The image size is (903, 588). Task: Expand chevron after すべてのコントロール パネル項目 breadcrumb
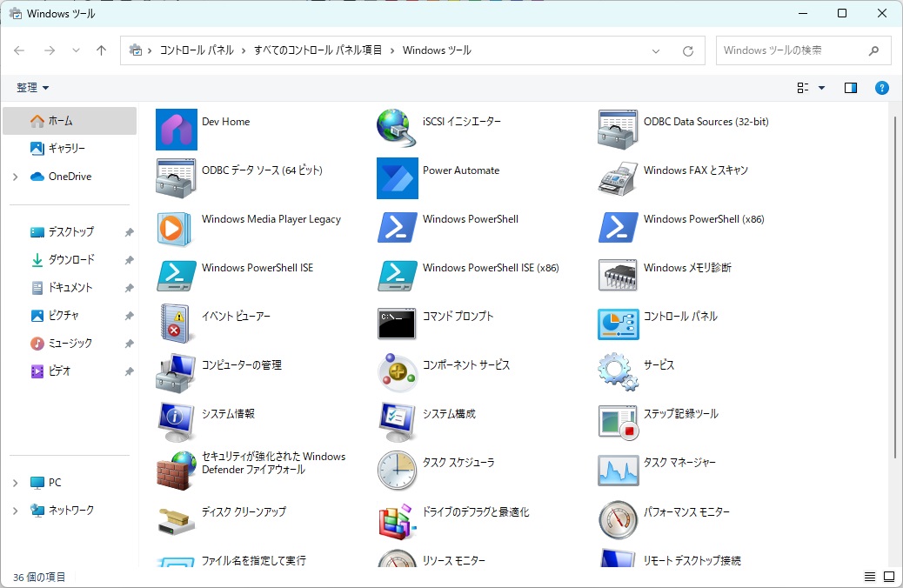click(x=392, y=50)
